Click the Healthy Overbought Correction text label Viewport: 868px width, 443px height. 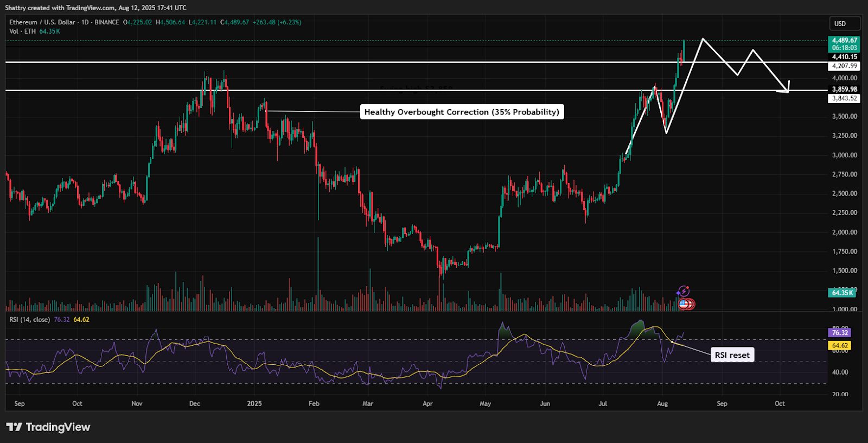[461, 112]
